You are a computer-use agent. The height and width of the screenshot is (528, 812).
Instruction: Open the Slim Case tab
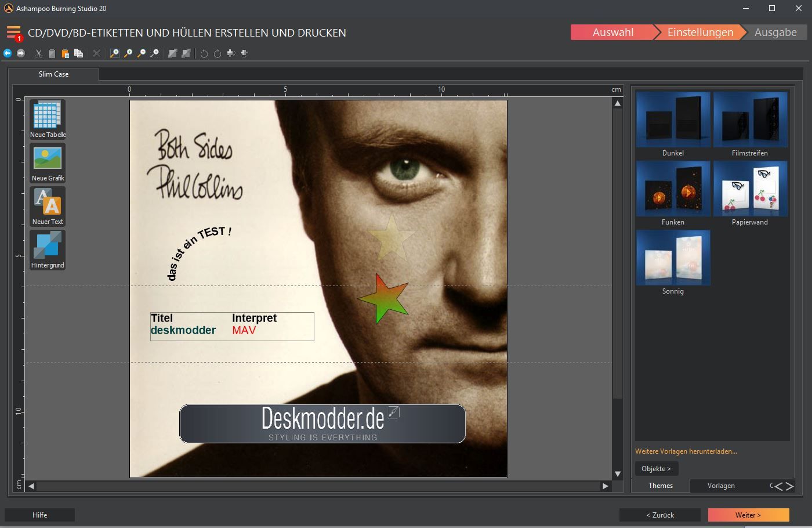(x=53, y=74)
